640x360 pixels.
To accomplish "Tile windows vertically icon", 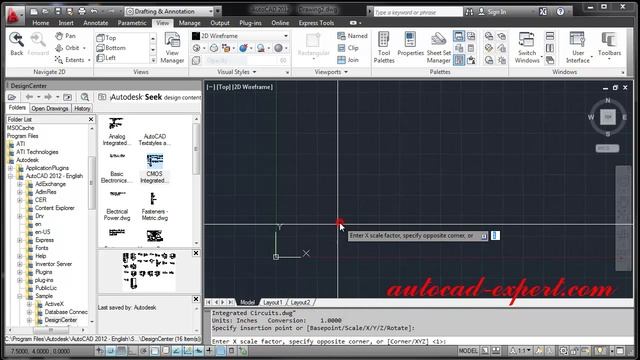I will (x=550, y=48).
